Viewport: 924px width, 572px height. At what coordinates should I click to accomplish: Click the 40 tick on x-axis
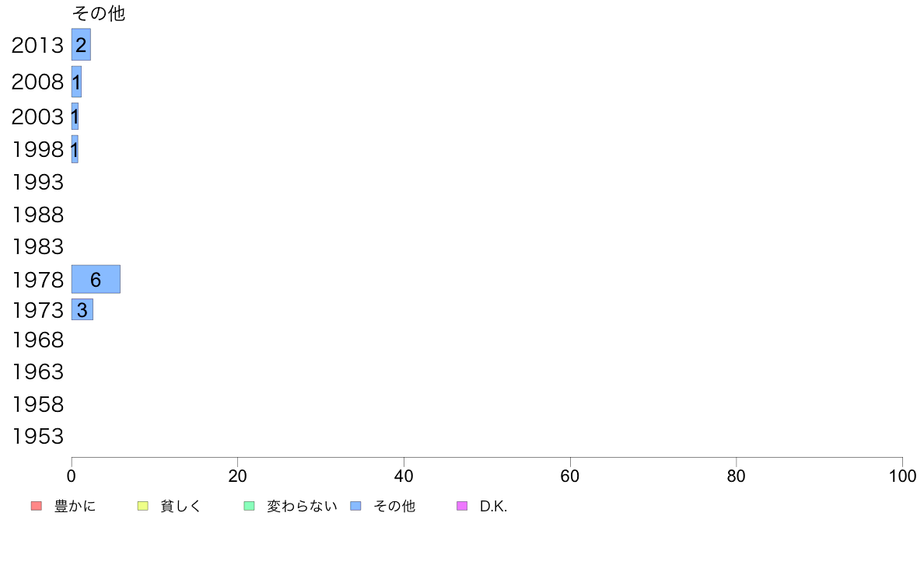click(404, 476)
